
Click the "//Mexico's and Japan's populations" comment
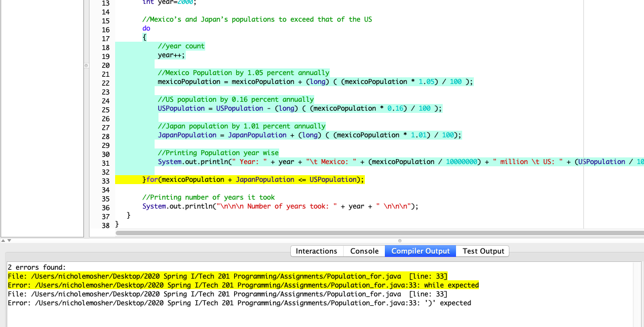tap(257, 19)
